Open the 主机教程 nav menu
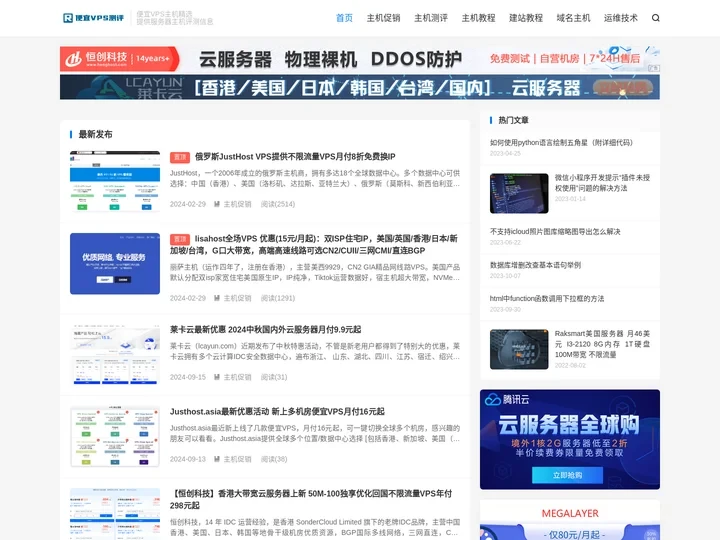Image resolution: width=720 pixels, height=540 pixels. click(x=478, y=18)
